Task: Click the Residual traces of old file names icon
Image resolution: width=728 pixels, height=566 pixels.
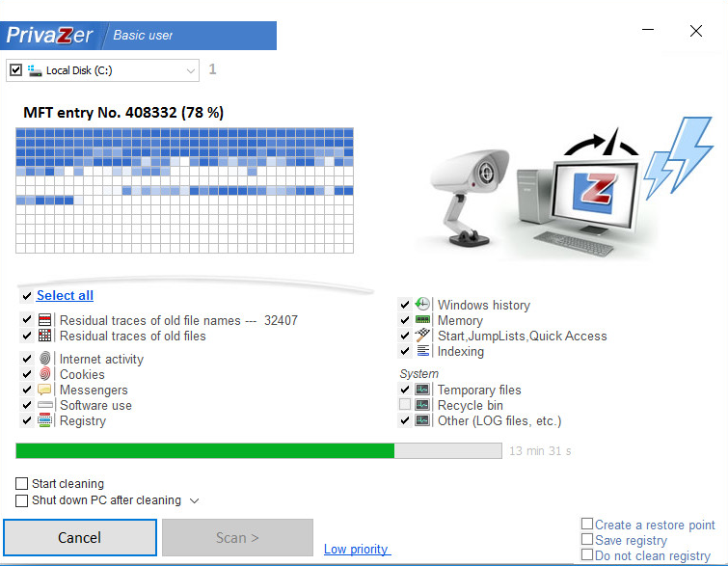Action: pyautogui.click(x=44, y=320)
